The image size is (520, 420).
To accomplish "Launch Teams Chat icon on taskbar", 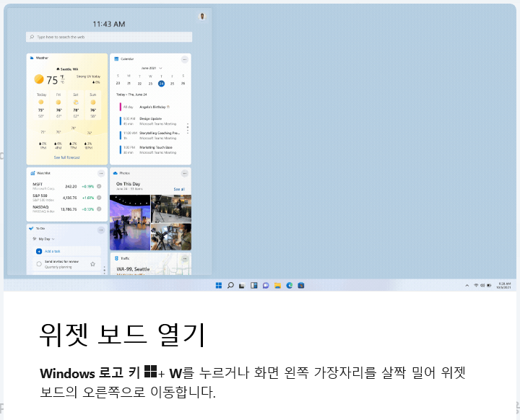I will click(x=266, y=286).
